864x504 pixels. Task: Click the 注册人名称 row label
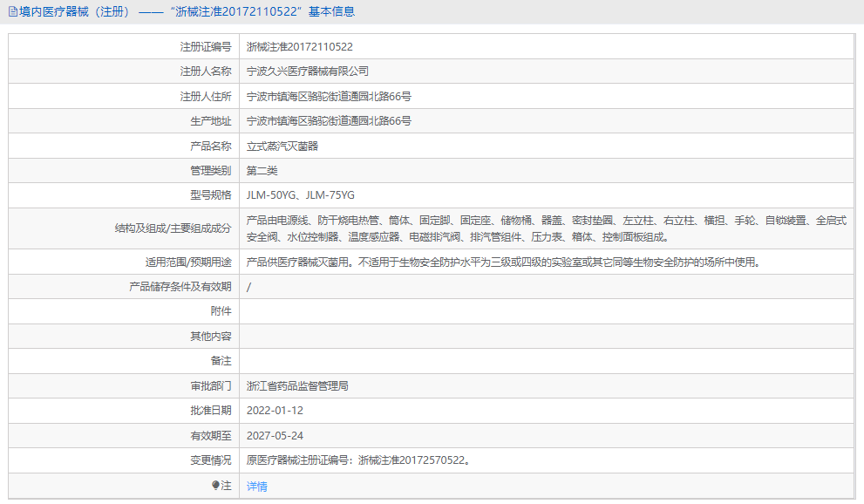tap(206, 72)
